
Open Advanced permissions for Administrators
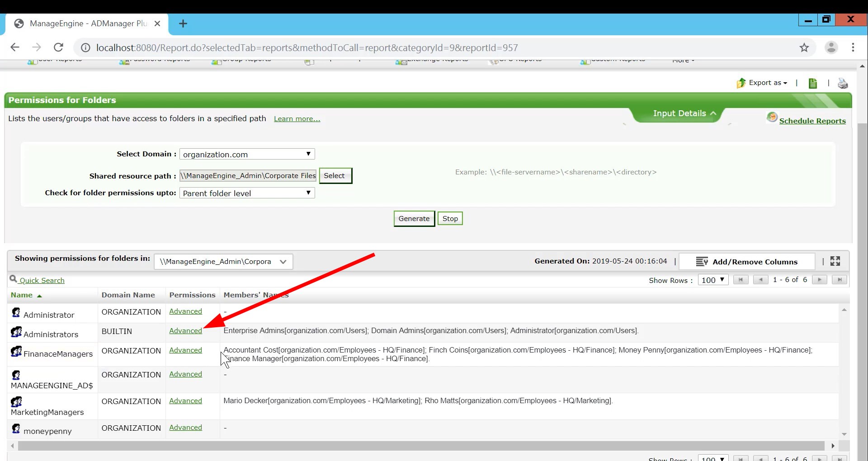point(185,331)
